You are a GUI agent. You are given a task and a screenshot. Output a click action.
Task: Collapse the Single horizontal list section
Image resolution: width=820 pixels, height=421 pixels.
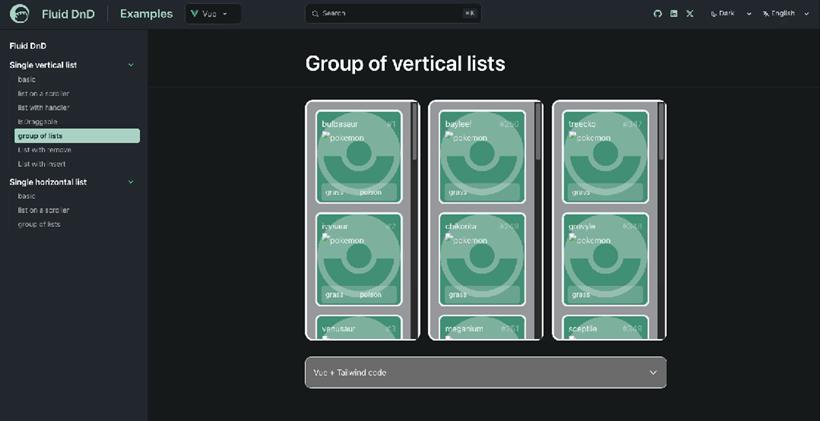click(131, 182)
